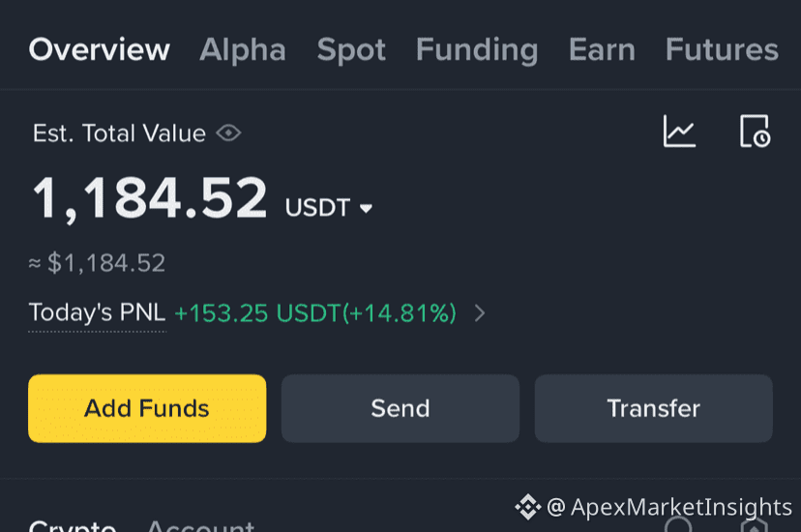Open the Futures tab
The width and height of the screenshot is (801, 532).
(x=722, y=49)
